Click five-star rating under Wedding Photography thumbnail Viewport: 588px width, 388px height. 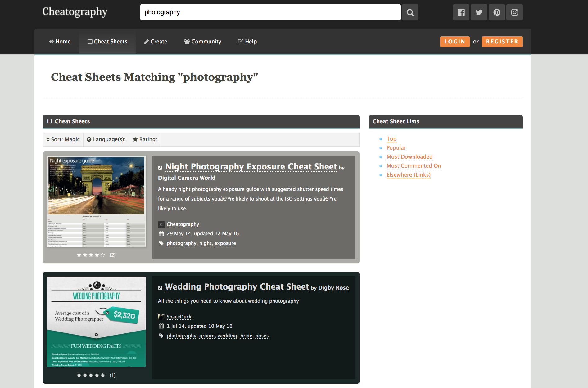pyautogui.click(x=91, y=375)
